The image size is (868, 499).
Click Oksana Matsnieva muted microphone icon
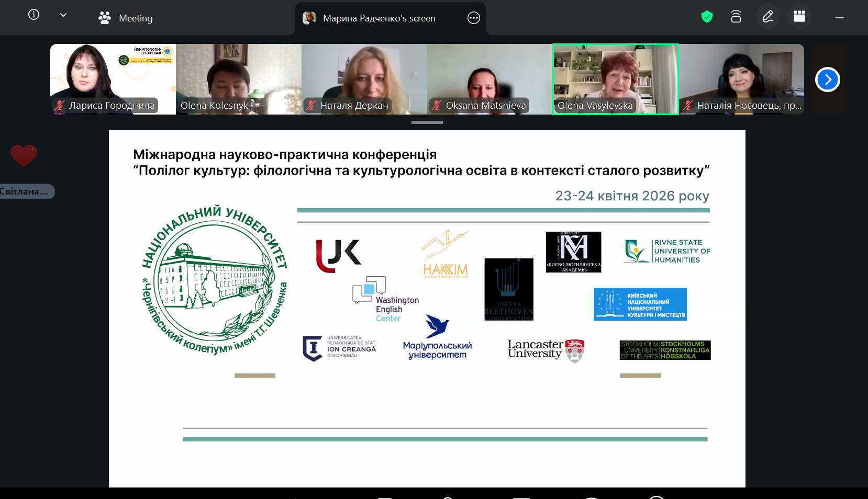click(x=436, y=106)
